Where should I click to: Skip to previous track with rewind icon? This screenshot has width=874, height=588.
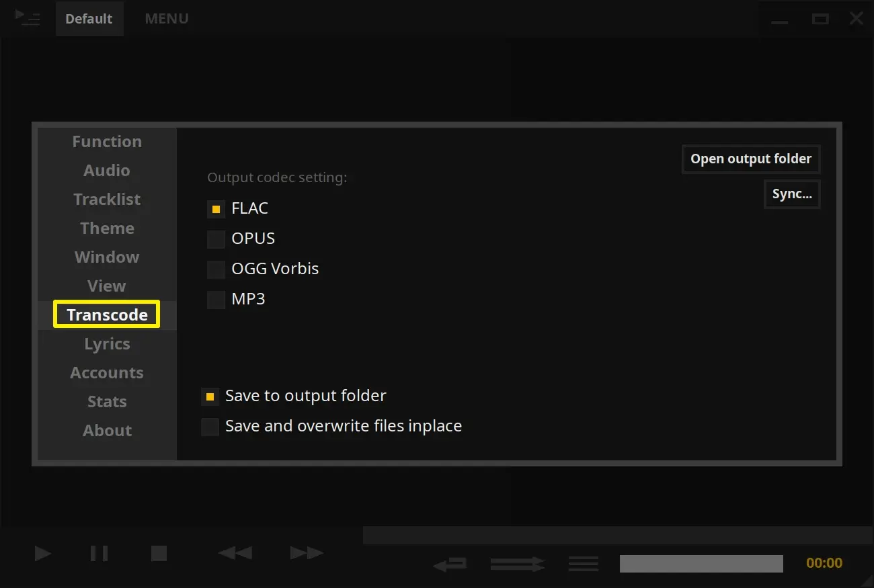tap(235, 554)
